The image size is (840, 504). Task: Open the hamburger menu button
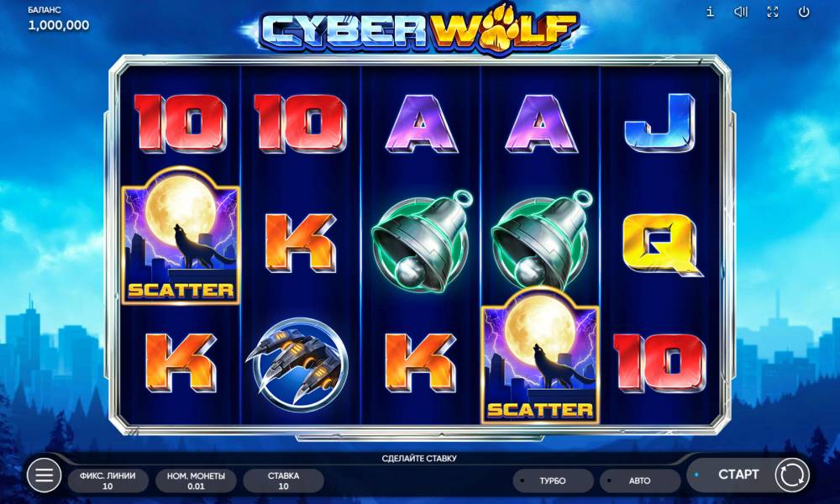click(x=44, y=475)
